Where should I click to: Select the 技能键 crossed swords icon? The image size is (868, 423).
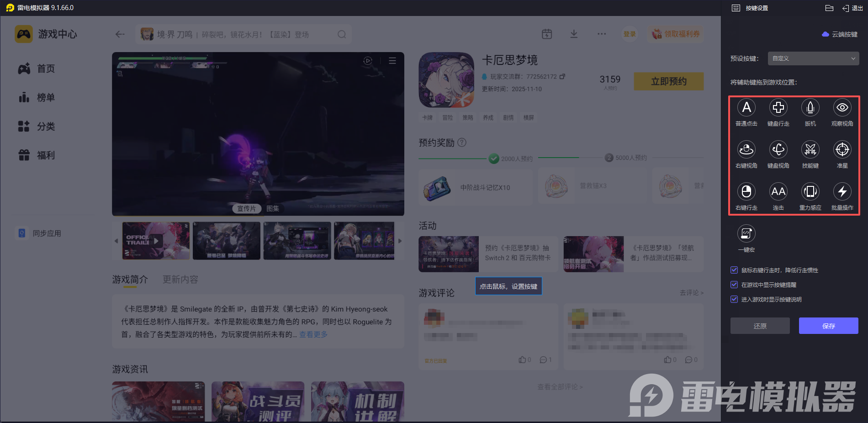pyautogui.click(x=810, y=149)
